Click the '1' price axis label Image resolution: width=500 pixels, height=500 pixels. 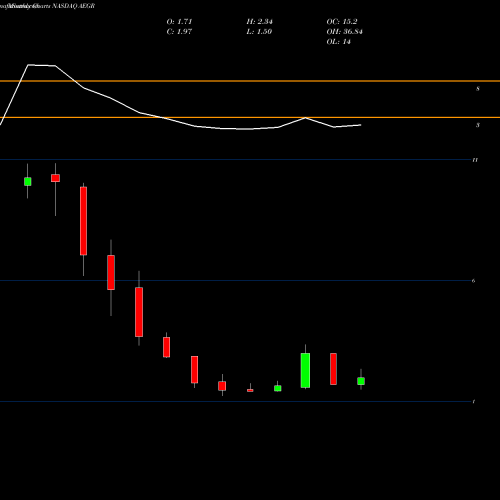click(x=474, y=401)
